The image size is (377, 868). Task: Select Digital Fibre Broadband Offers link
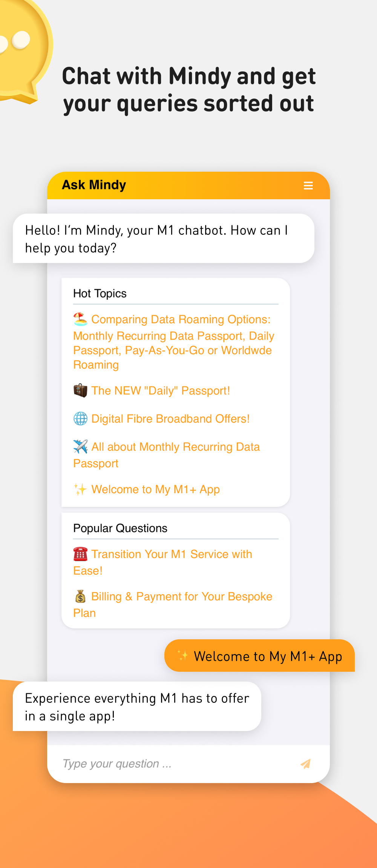click(x=170, y=419)
